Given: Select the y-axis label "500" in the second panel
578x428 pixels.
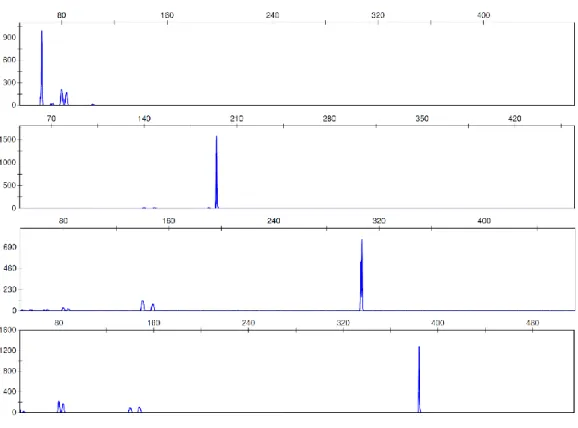Looking at the screenshot, I should pos(9,185).
